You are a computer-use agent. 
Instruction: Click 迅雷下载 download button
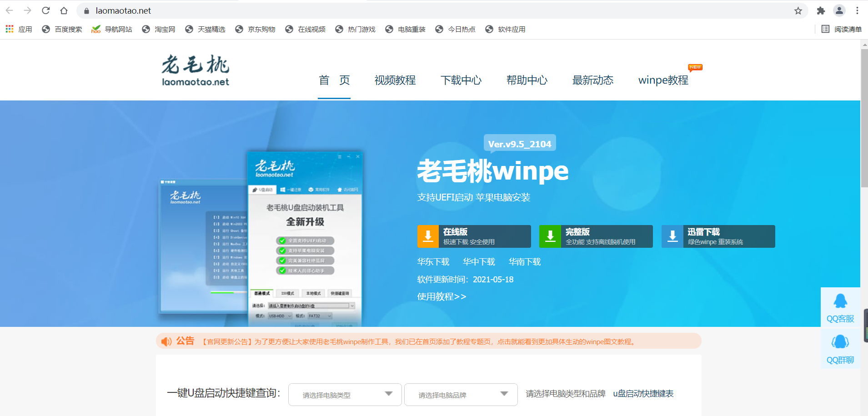click(x=718, y=236)
